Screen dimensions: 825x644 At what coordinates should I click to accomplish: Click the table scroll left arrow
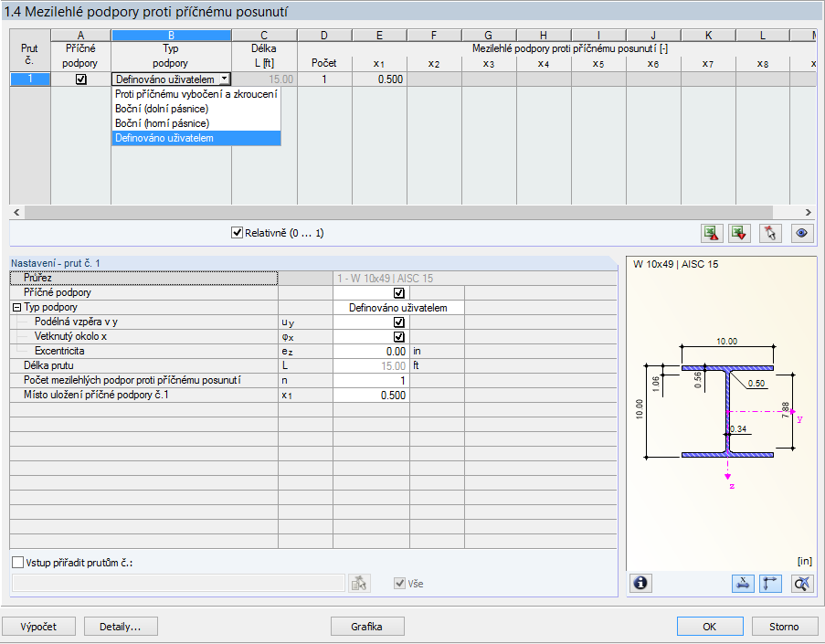coord(16,213)
